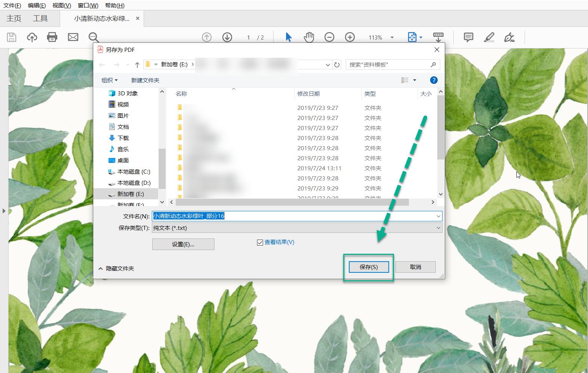This screenshot has height=373, width=588.
Task: Open the 文件(F) menu
Action: click(12, 5)
